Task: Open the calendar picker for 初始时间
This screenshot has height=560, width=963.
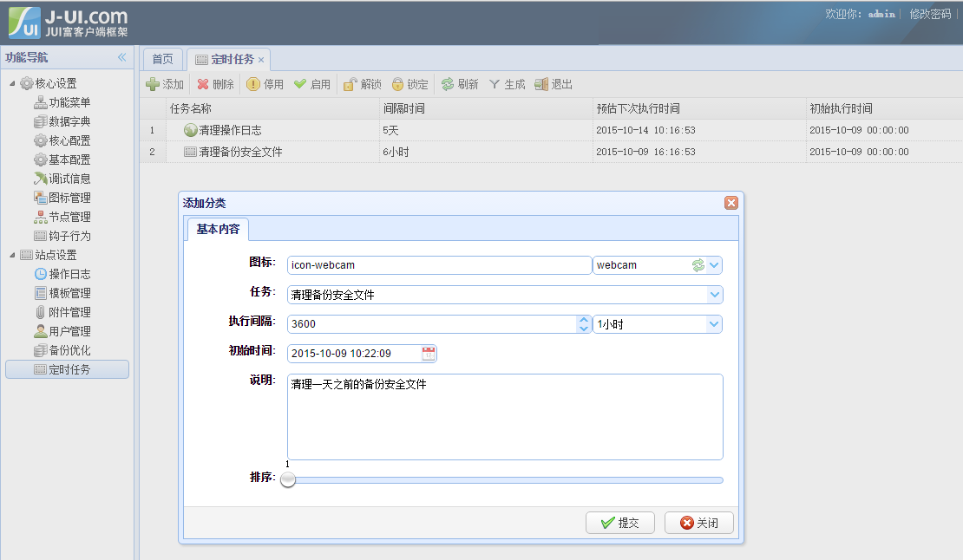Action: (429, 354)
